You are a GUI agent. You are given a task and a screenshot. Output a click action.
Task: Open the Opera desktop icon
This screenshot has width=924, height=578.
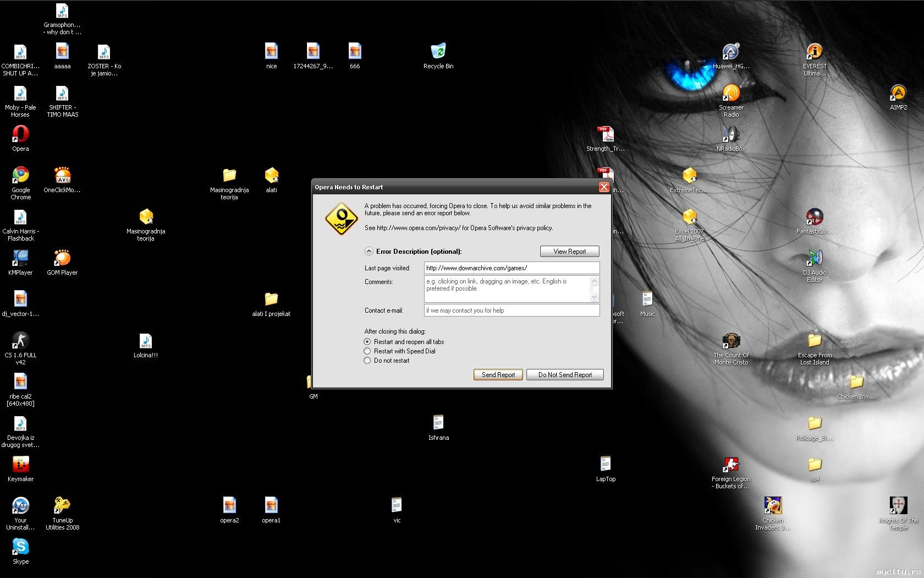click(x=20, y=134)
